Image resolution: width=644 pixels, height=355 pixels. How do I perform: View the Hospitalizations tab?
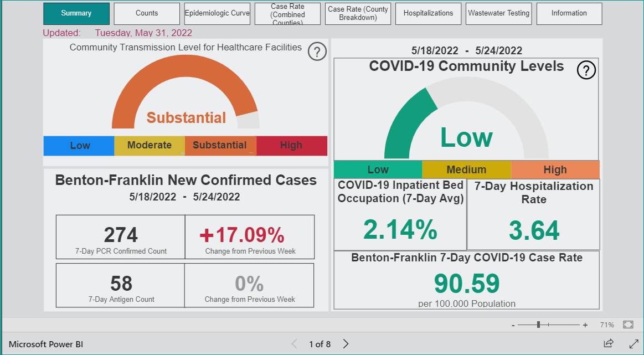click(x=429, y=13)
